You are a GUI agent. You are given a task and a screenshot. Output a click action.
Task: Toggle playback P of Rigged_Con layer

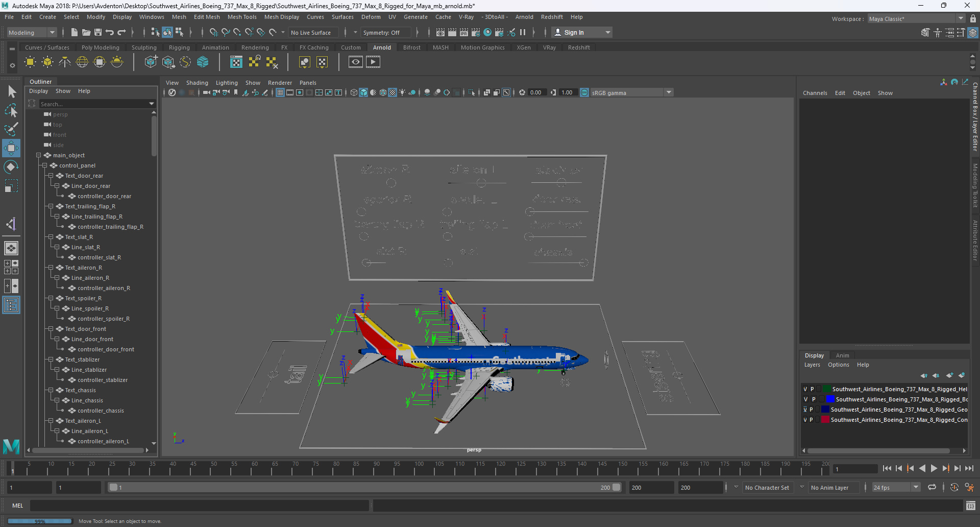(811, 420)
